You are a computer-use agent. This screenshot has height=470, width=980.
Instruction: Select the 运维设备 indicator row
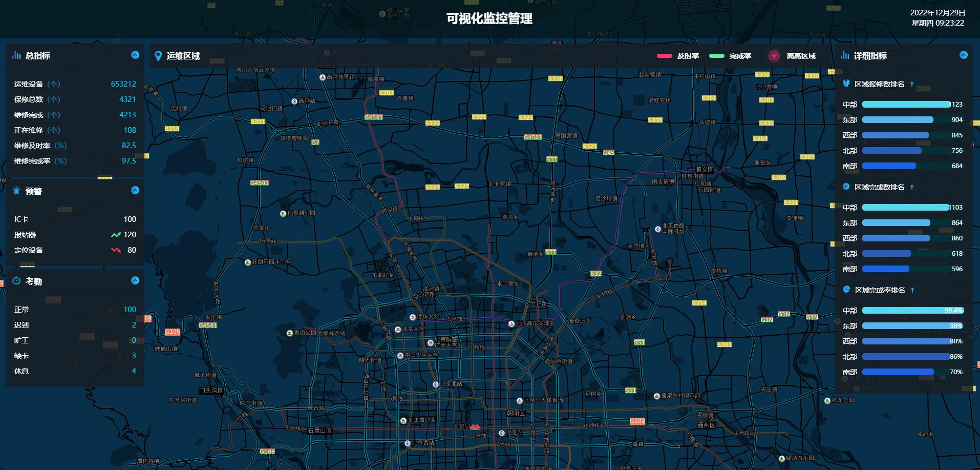tap(75, 84)
